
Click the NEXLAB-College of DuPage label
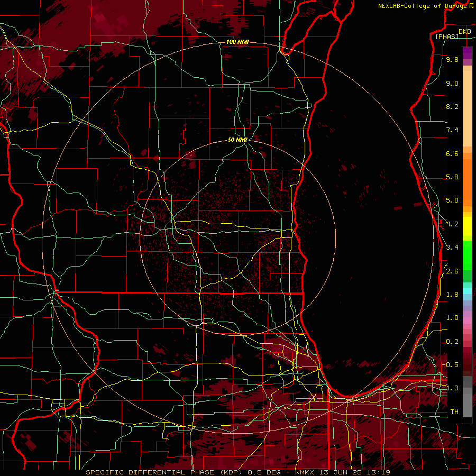423,6
